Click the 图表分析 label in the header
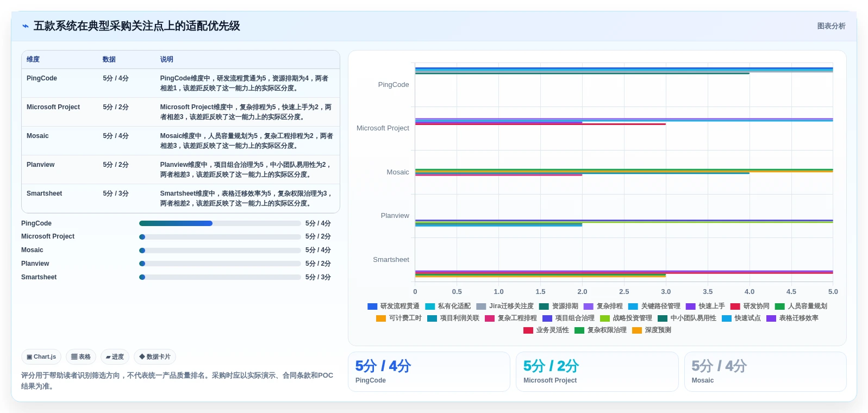 click(831, 26)
